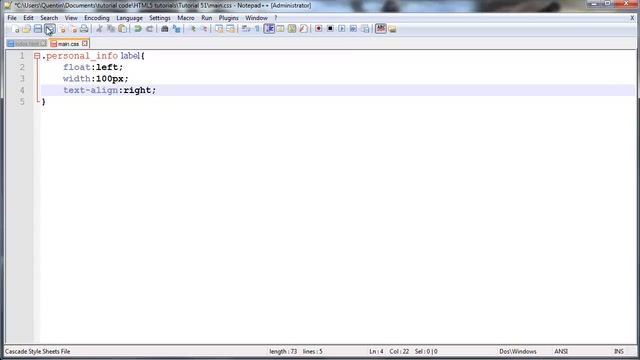The height and width of the screenshot is (360, 640).
Task: Create a new file with toolbar icon
Action: click(x=15, y=29)
